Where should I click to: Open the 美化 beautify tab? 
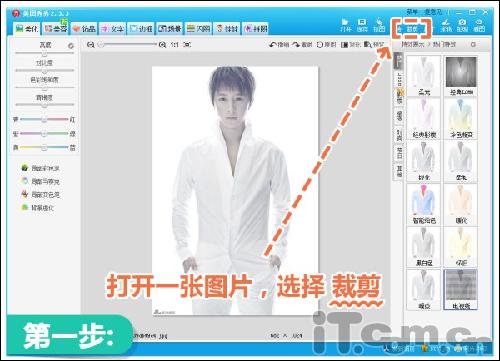pos(27,29)
